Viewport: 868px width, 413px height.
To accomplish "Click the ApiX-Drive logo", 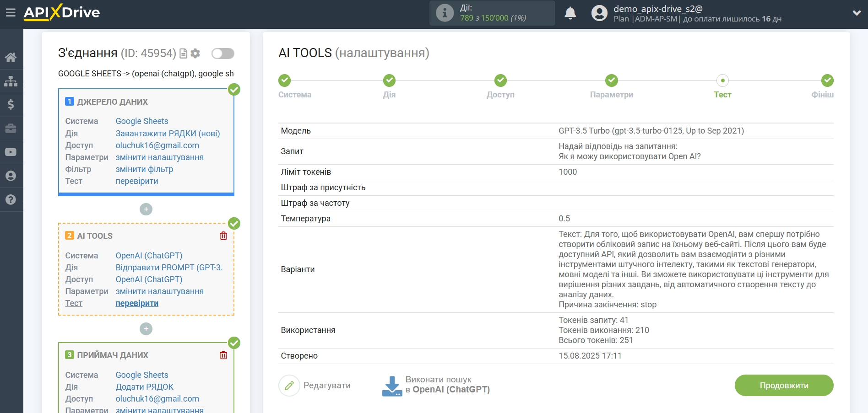I will coord(62,12).
